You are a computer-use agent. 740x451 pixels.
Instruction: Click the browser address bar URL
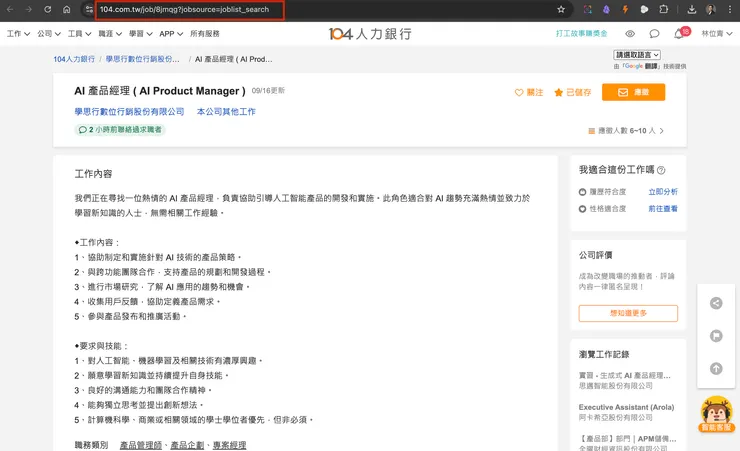point(184,9)
